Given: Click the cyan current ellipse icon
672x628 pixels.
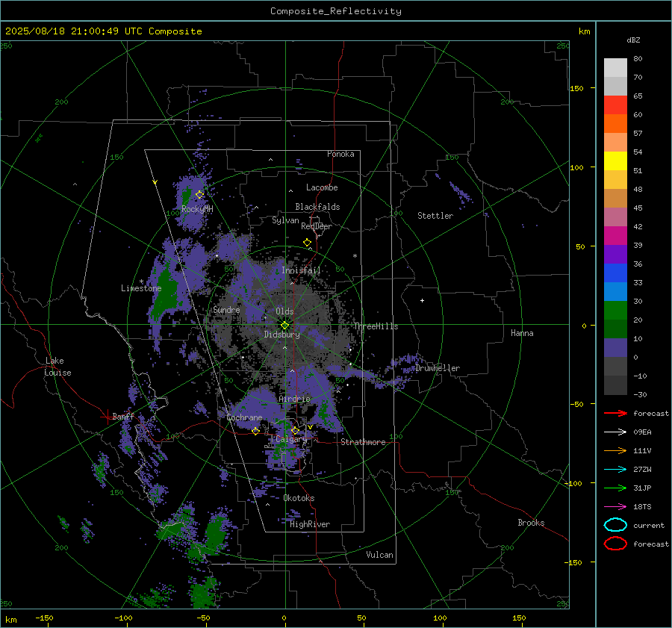Looking at the screenshot, I should 615,525.
